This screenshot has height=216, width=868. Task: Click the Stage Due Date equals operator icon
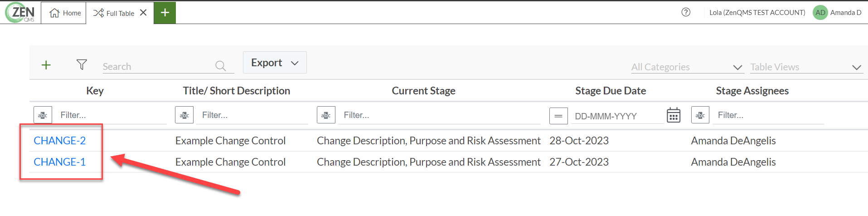click(x=558, y=116)
